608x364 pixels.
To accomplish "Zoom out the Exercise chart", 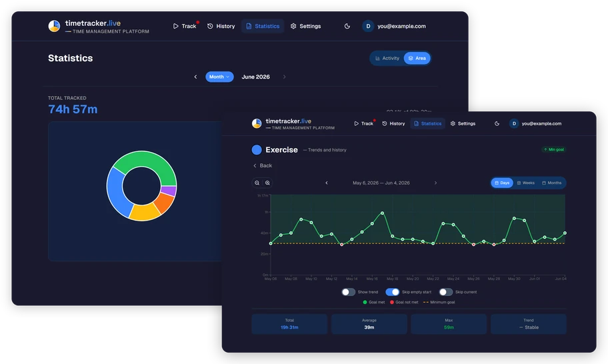I will pos(257,183).
